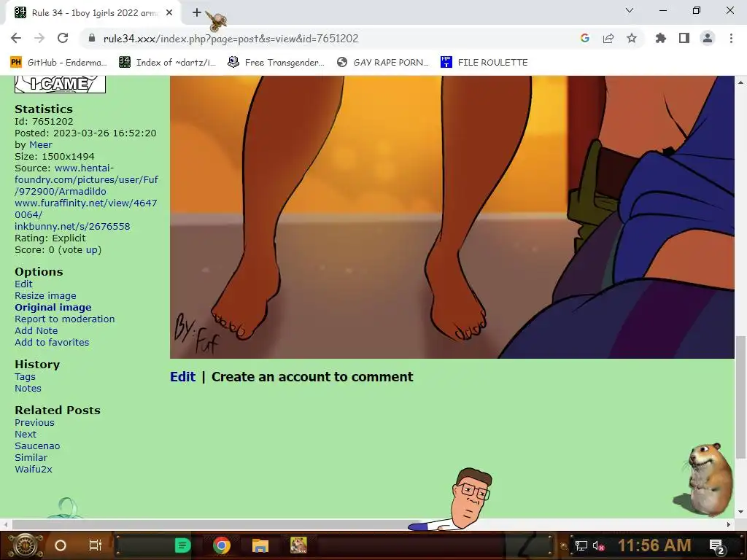Go back to the previous page
The width and height of the screenshot is (747, 560).
pos(16,38)
